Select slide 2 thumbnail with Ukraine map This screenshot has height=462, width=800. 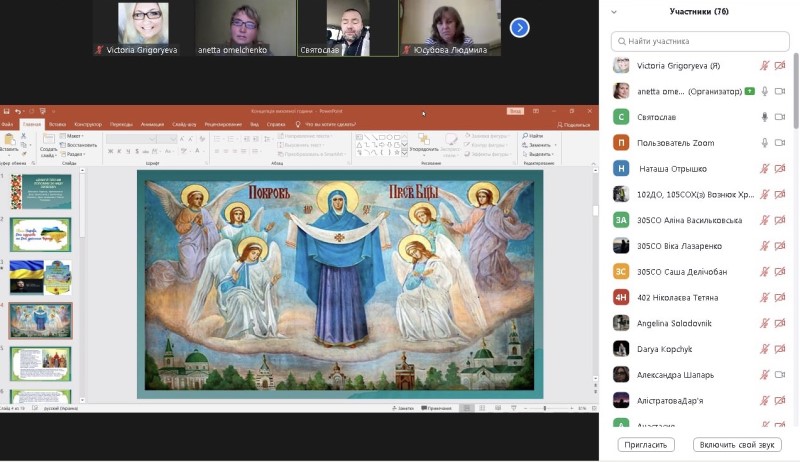click(x=41, y=235)
